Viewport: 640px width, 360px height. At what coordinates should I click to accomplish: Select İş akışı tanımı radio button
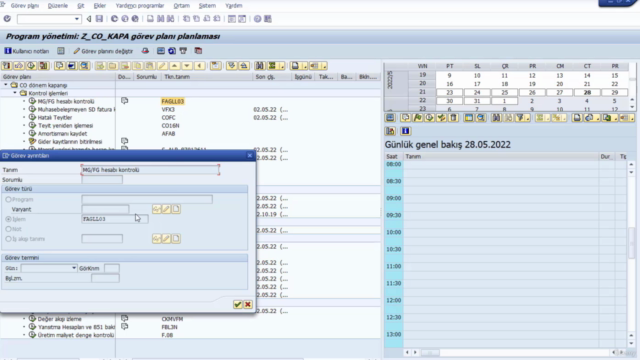coord(8,239)
